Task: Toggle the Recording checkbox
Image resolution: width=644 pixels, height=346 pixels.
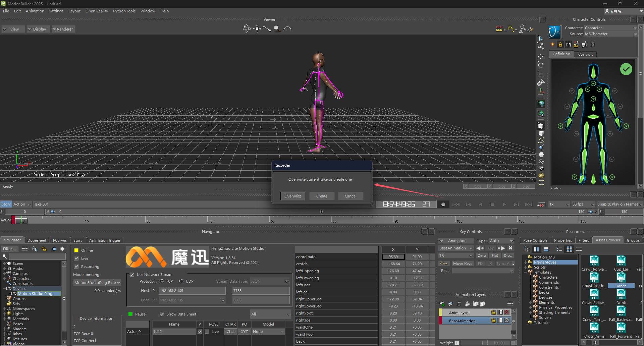Action: [76, 267]
